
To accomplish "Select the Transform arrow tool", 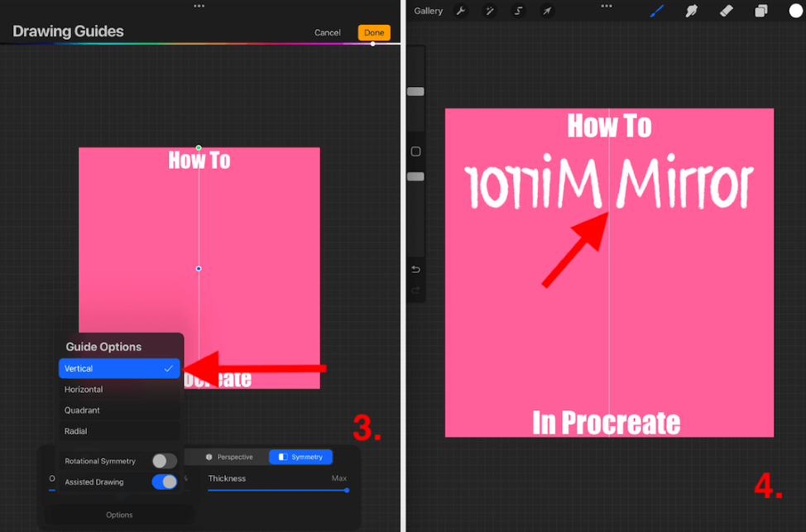I will [x=547, y=11].
